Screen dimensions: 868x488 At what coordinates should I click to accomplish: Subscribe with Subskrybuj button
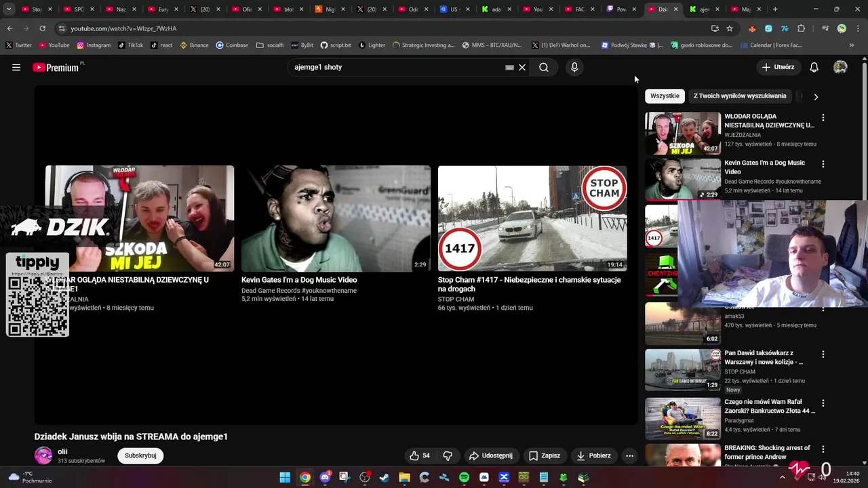(x=140, y=455)
